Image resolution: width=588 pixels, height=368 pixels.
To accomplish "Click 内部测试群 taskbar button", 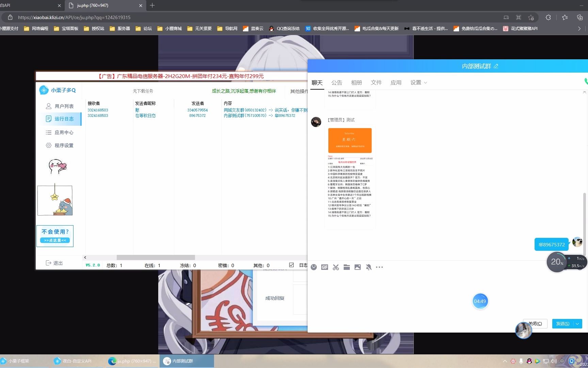I will point(187,361).
